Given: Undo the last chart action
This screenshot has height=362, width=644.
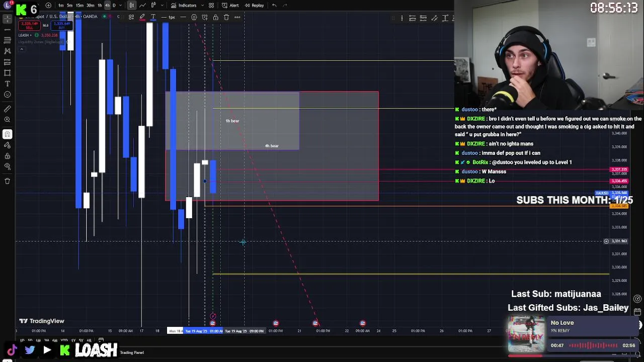Looking at the screenshot, I should click(274, 5).
